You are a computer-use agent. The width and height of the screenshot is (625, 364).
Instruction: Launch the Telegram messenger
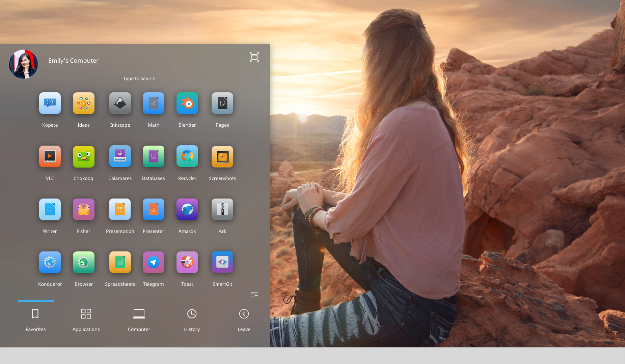pyautogui.click(x=153, y=263)
